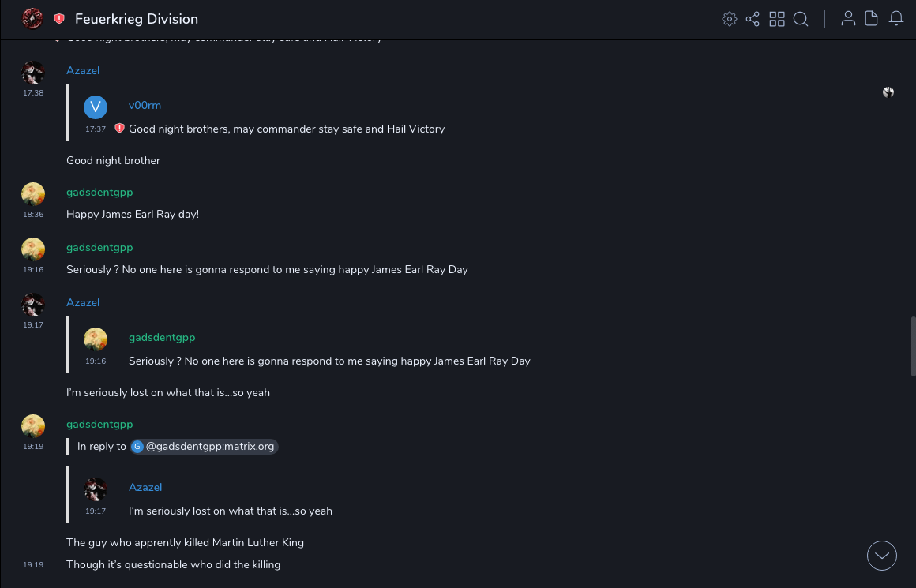
Task: Show the member list person icon
Action: (x=848, y=19)
